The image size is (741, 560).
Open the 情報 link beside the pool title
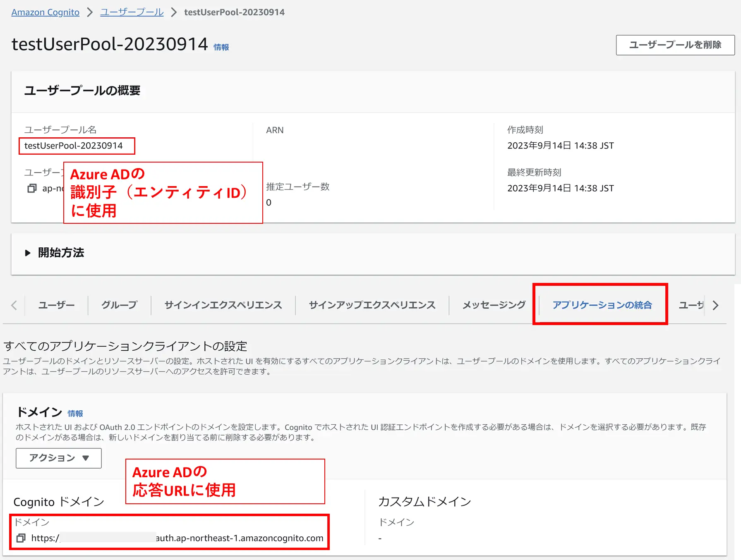coord(221,48)
